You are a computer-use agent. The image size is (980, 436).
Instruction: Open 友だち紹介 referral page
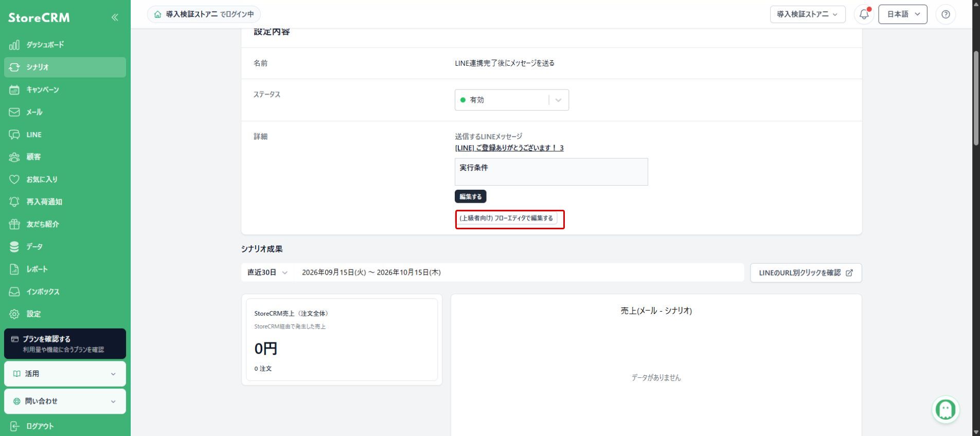pyautogui.click(x=65, y=224)
